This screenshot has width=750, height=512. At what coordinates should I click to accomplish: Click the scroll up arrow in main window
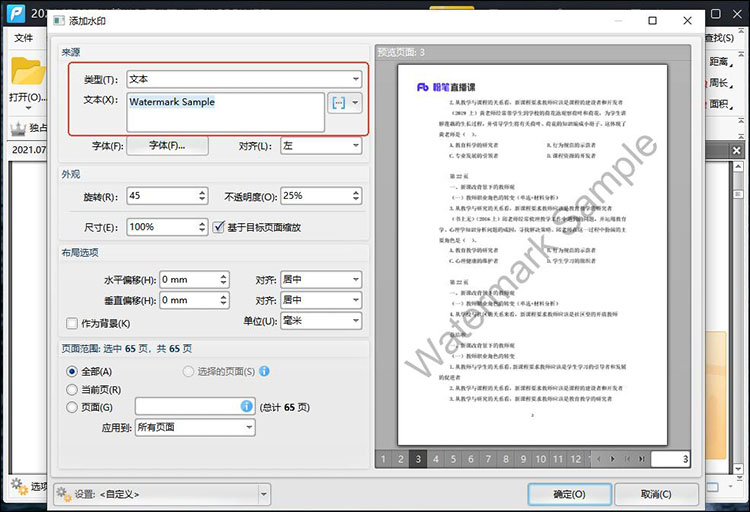pos(738,167)
